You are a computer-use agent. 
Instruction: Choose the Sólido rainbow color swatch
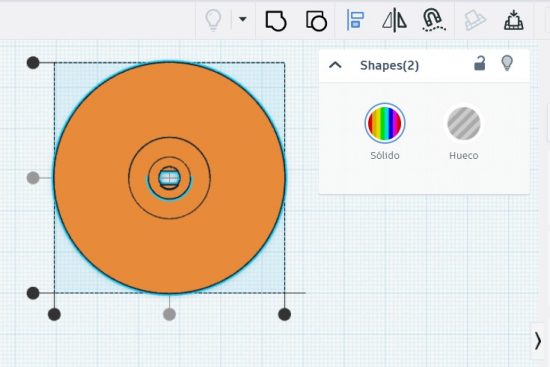point(385,123)
